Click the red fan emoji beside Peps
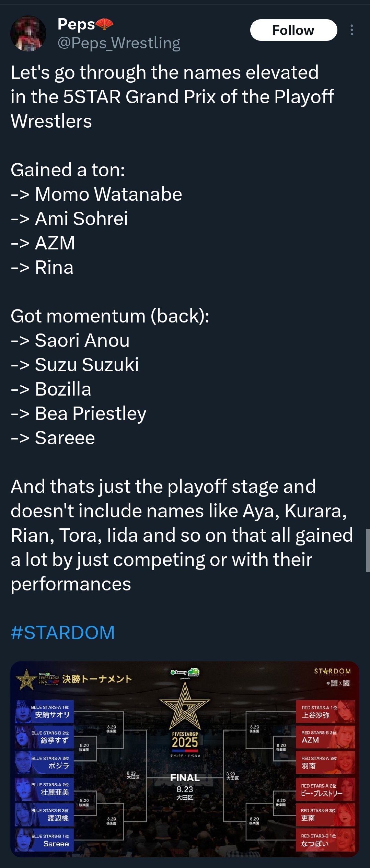Screen dimensions: 370x868 (x=104, y=24)
